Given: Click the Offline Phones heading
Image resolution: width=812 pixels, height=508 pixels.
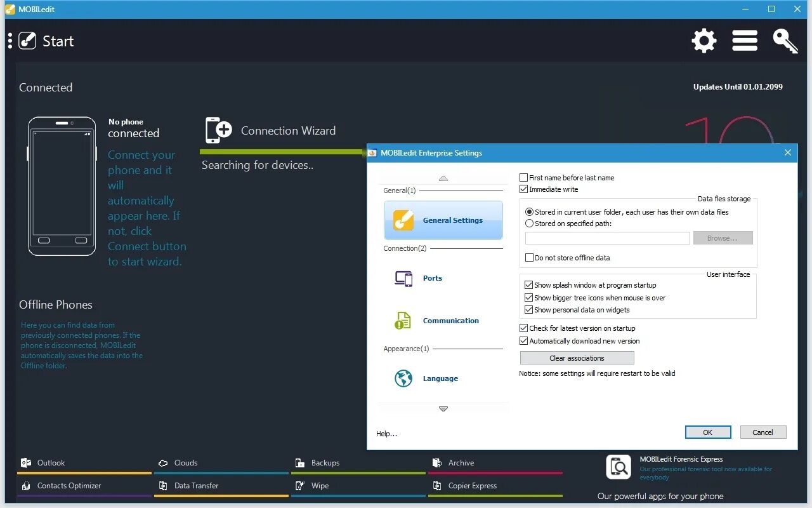Looking at the screenshot, I should tap(56, 305).
